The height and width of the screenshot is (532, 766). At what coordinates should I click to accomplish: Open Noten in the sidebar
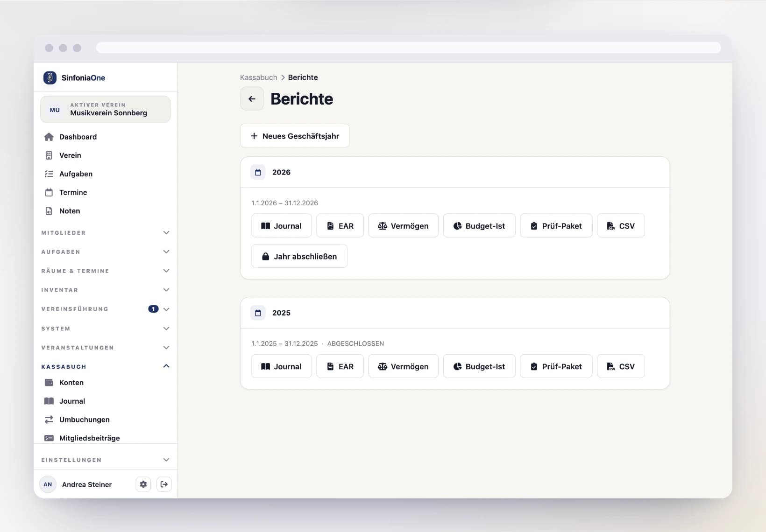click(x=106, y=211)
